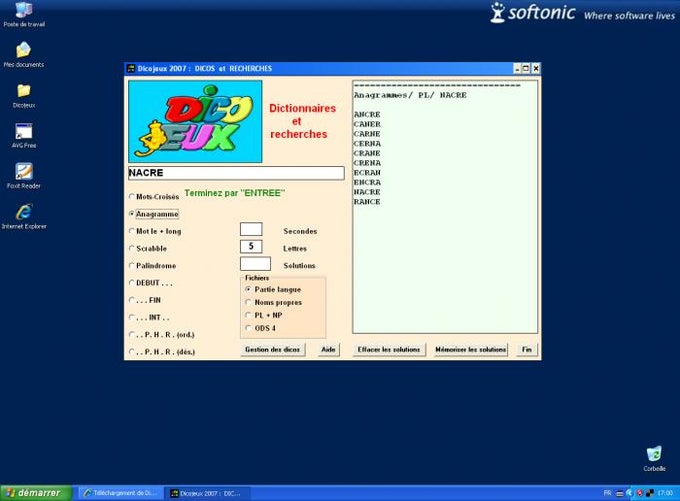Click Dicojeux window title bar icon
Image resolution: width=680 pixels, height=501 pixels.
point(131,69)
